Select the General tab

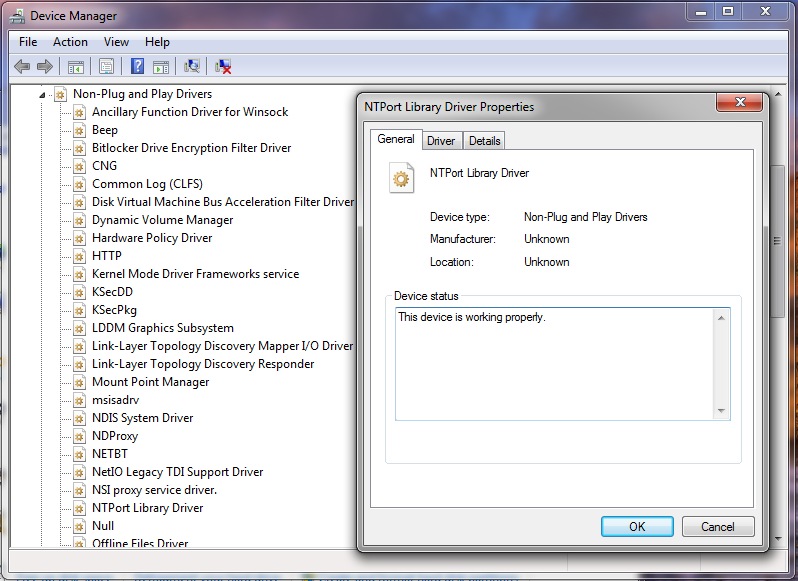pos(396,139)
